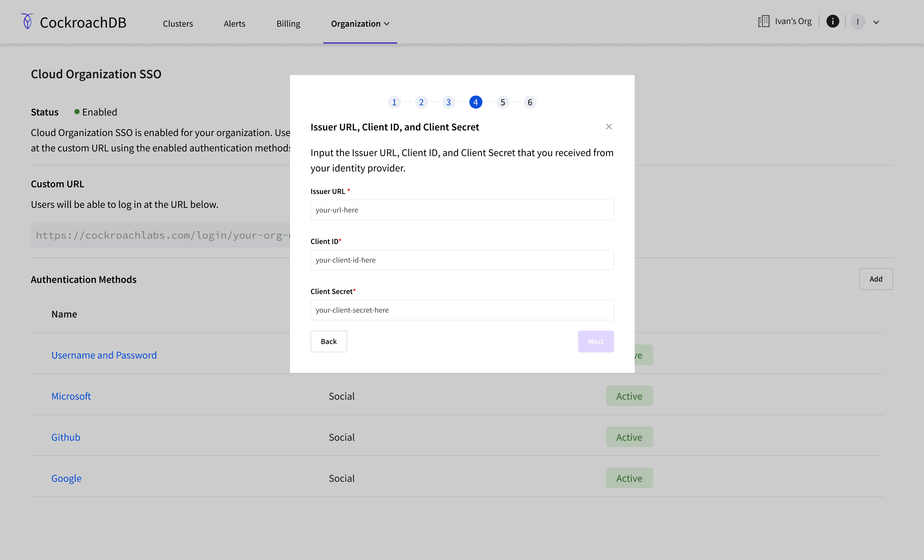924x560 pixels.
Task: Expand the user account chevron
Action: click(876, 22)
